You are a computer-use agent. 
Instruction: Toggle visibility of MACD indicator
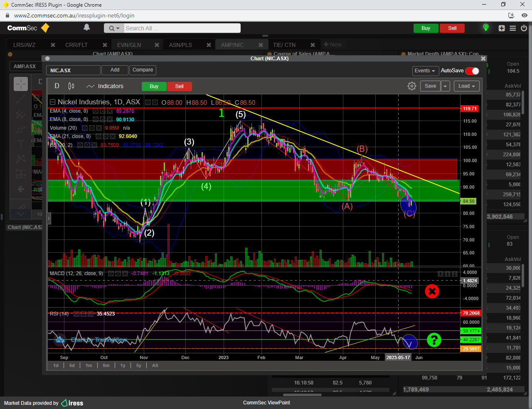(x=111, y=273)
